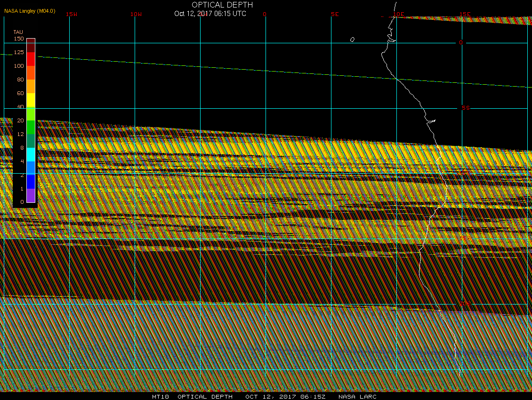
Task: Click the light orange swatch on the TAU scale
Action: pos(31,87)
